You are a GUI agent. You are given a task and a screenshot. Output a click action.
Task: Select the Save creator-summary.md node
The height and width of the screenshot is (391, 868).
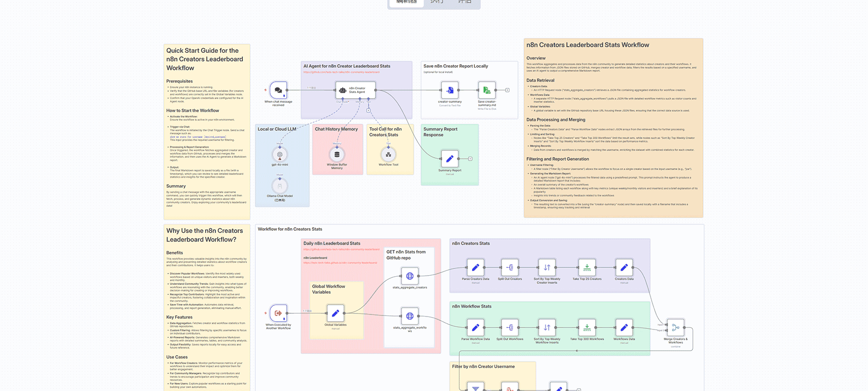(x=487, y=91)
